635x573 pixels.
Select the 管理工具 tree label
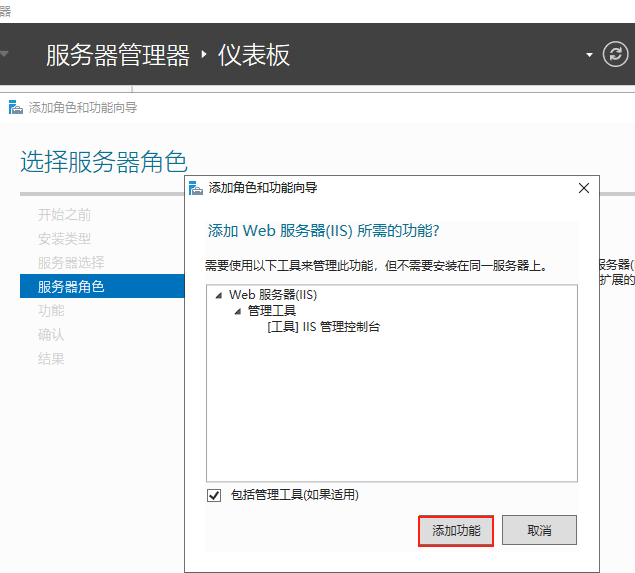pyautogui.click(x=271, y=311)
